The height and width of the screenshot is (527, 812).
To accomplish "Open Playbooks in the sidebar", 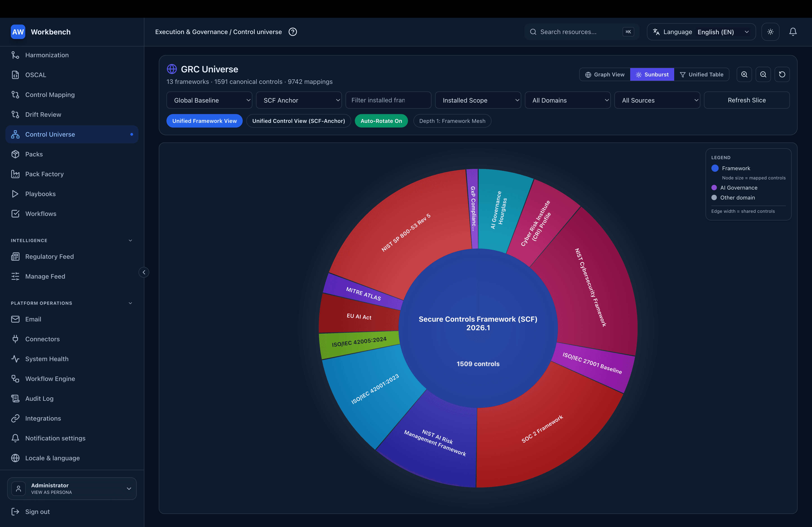I will (72, 194).
